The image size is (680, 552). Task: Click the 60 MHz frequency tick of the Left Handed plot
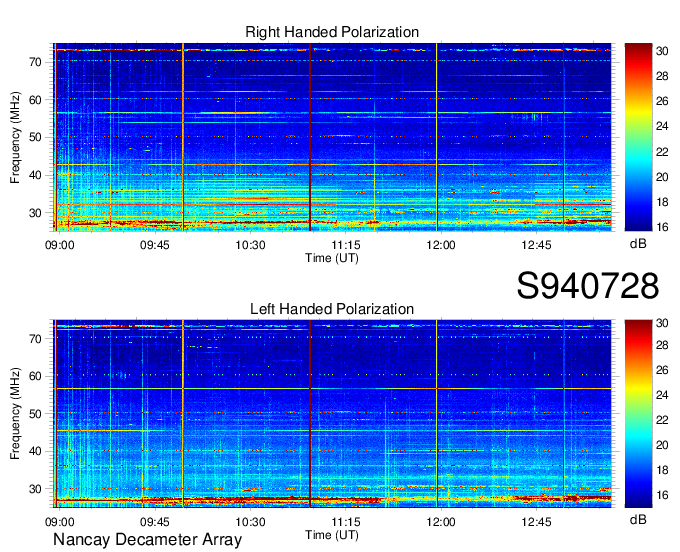click(35, 376)
